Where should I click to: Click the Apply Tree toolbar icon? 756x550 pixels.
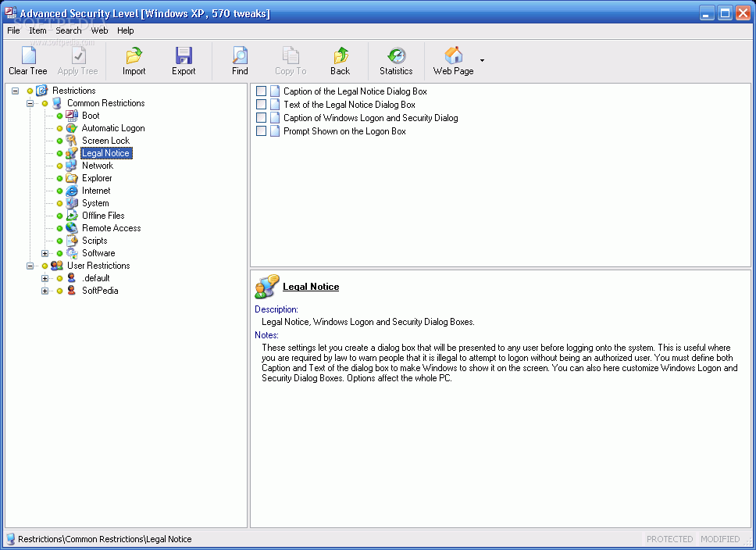click(78, 55)
